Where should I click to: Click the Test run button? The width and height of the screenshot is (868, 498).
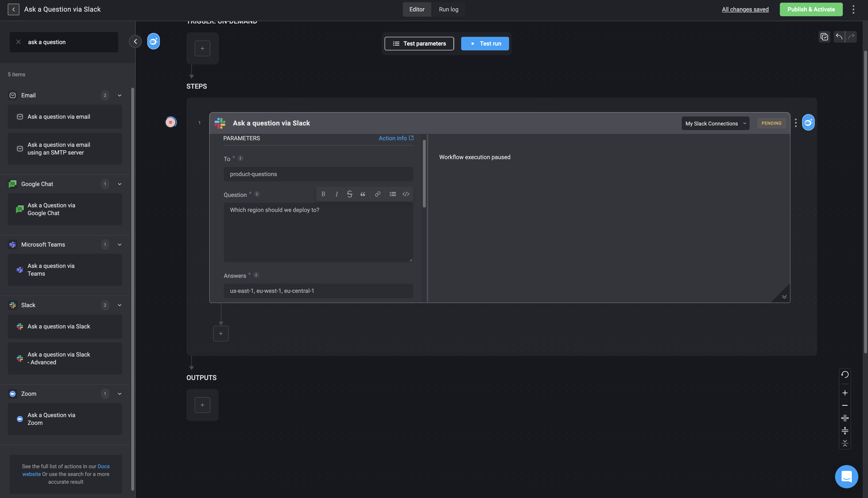485,43
